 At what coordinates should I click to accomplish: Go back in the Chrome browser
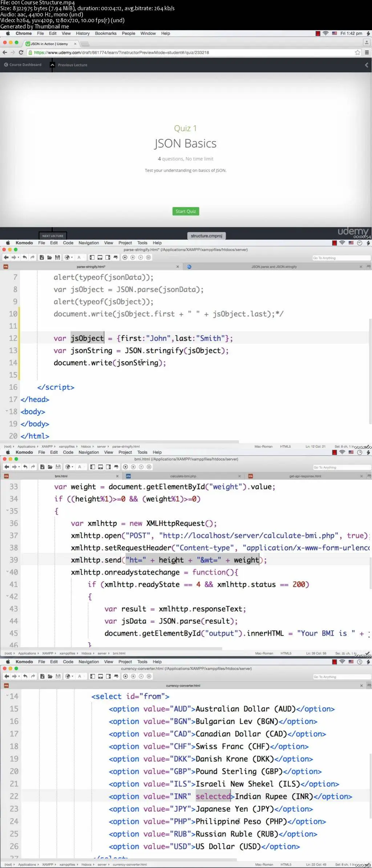tap(5, 52)
